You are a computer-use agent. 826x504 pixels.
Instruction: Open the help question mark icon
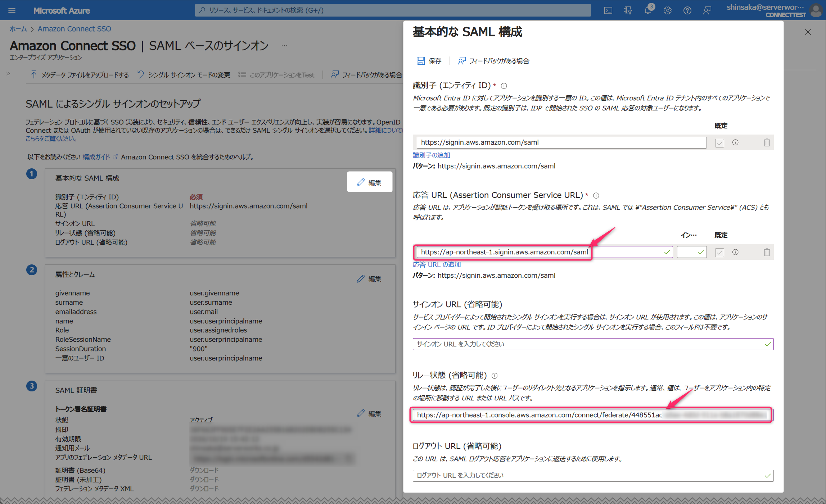click(687, 10)
